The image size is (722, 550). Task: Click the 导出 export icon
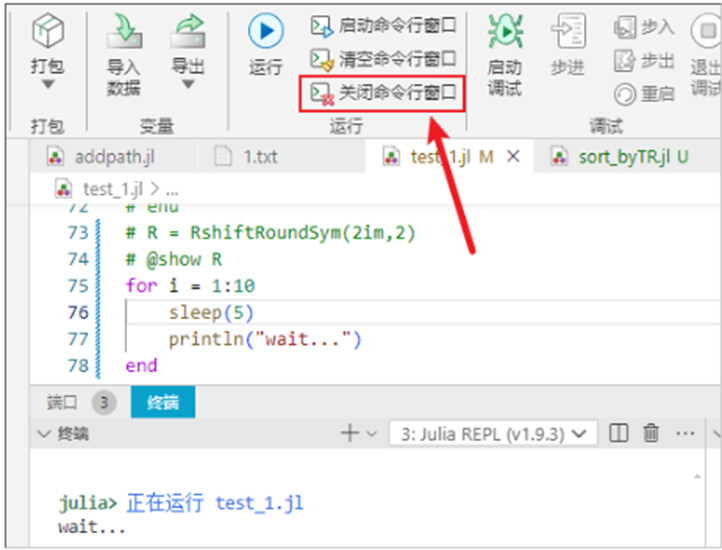click(187, 31)
